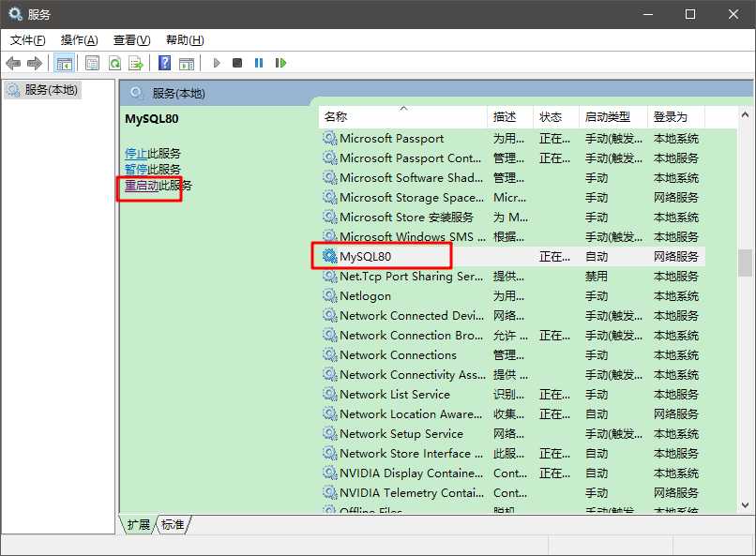Image resolution: width=756 pixels, height=556 pixels.
Task: Click gear icon beside Network Connections
Action: point(330,355)
